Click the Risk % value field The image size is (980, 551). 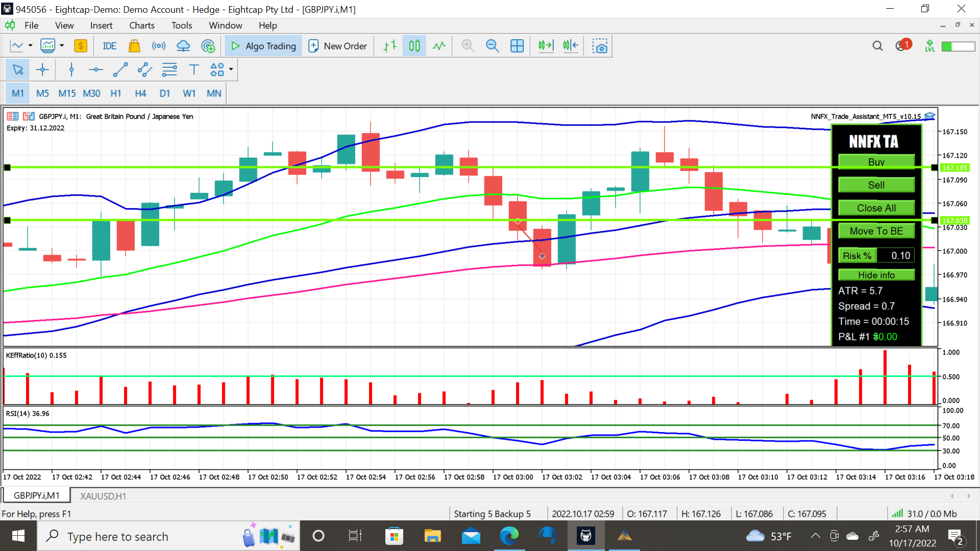tap(896, 256)
